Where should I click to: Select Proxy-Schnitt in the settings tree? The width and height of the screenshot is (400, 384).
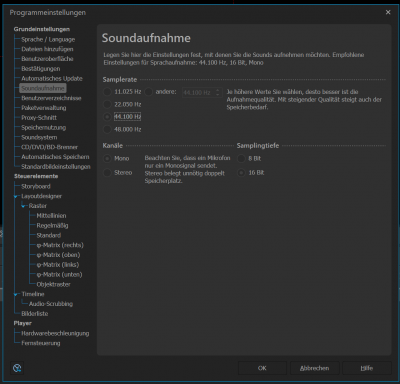[x=39, y=118]
